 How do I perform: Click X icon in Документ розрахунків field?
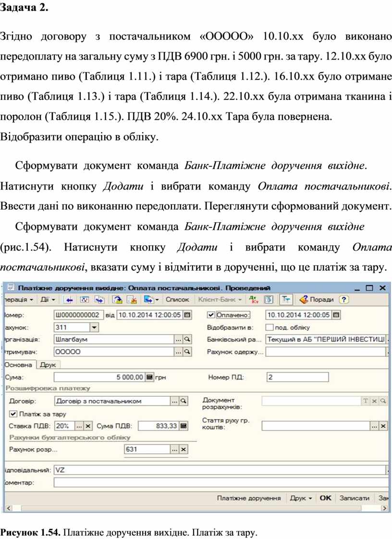(374, 401)
